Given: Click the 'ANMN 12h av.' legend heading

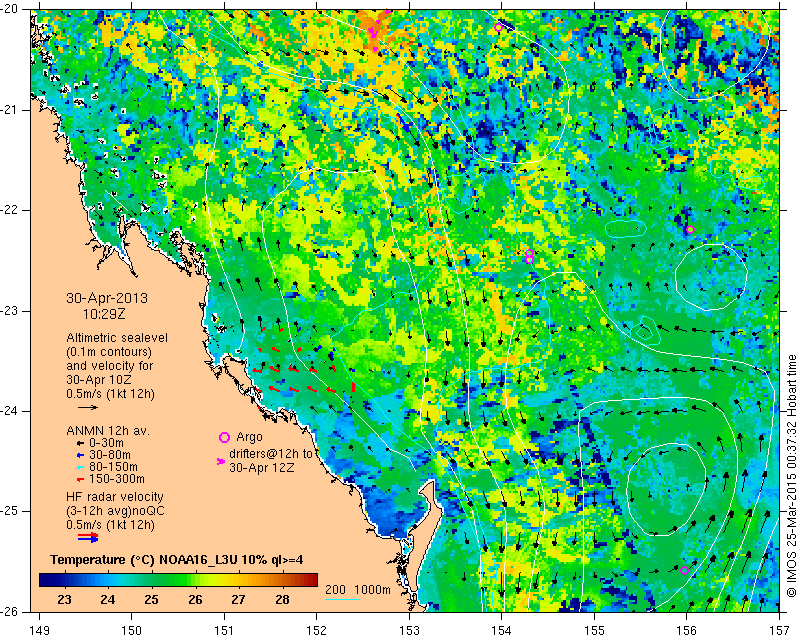Looking at the screenshot, I should [x=108, y=431].
